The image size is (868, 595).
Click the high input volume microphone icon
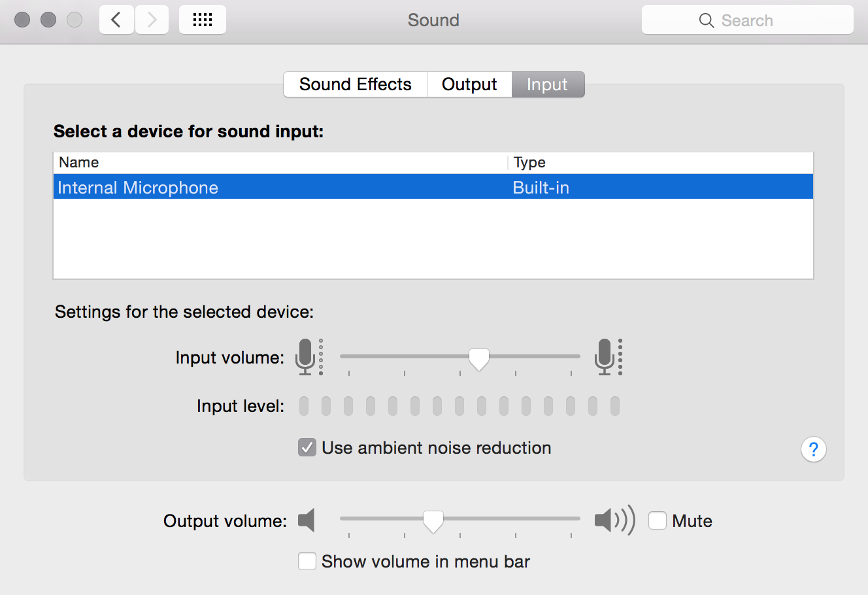(x=609, y=357)
